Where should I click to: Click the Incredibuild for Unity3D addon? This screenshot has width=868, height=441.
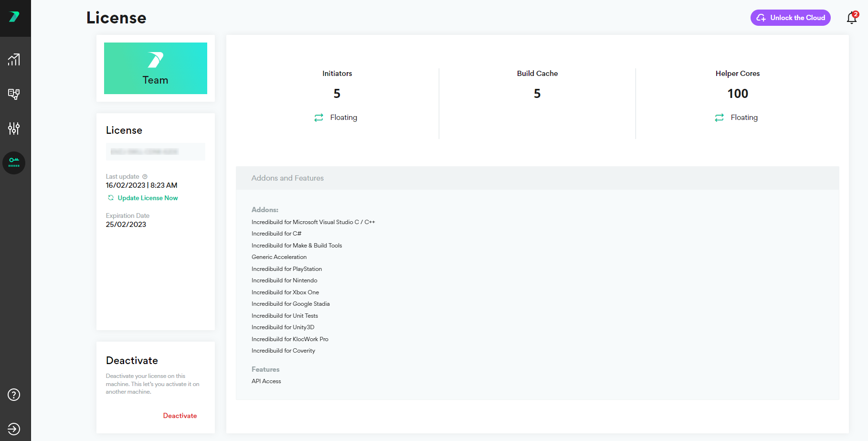click(283, 327)
